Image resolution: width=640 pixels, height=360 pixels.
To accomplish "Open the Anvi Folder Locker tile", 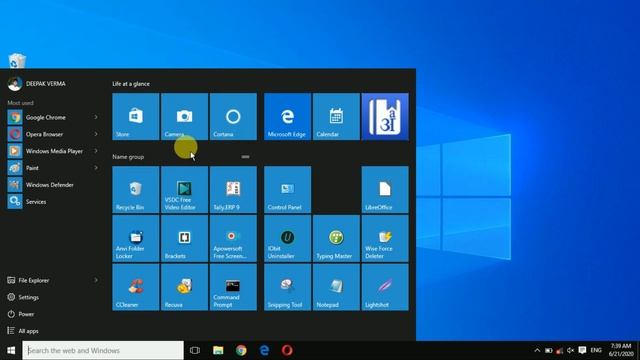I will pos(136,238).
